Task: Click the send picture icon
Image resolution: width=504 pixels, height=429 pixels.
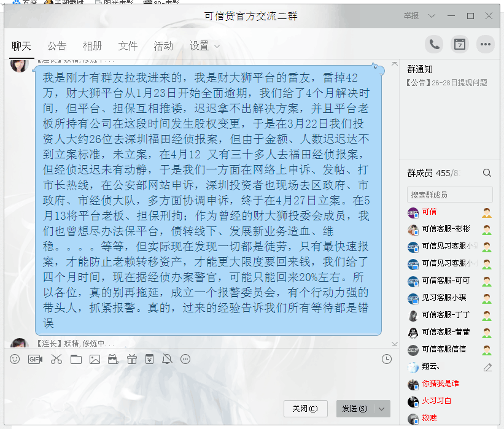Action: pyautogui.click(x=95, y=359)
